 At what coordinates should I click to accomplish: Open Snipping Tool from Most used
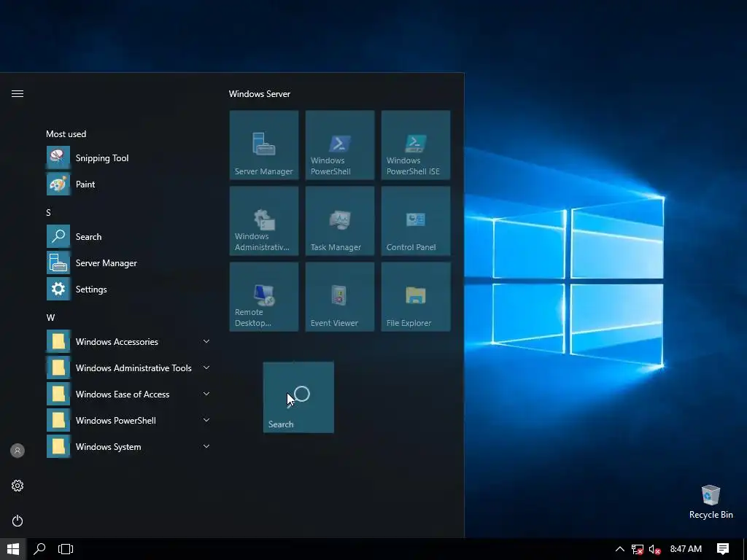128,158
